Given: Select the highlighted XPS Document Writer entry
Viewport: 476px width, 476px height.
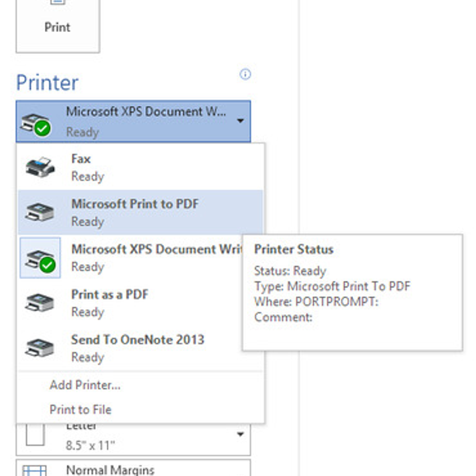Looking at the screenshot, I should (x=135, y=258).
